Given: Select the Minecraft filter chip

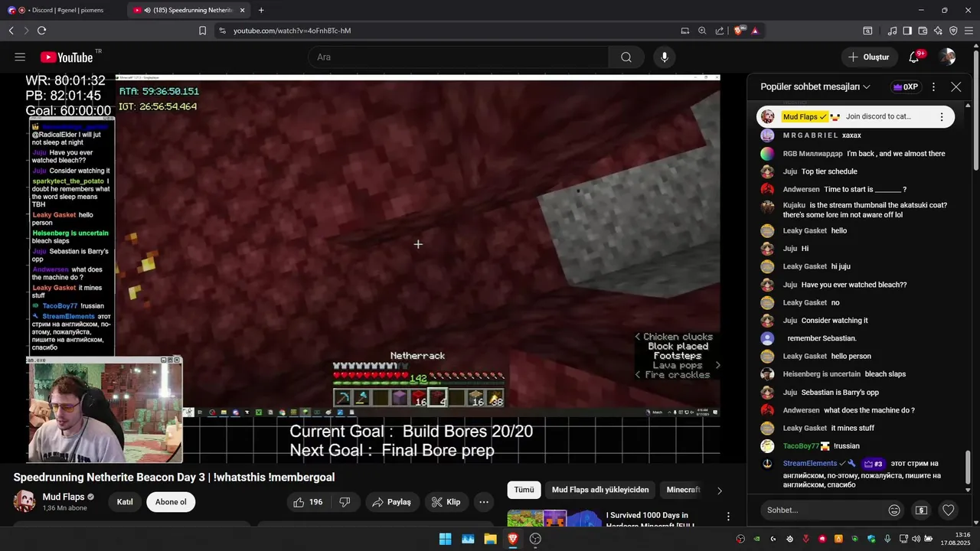Looking at the screenshot, I should (x=683, y=490).
